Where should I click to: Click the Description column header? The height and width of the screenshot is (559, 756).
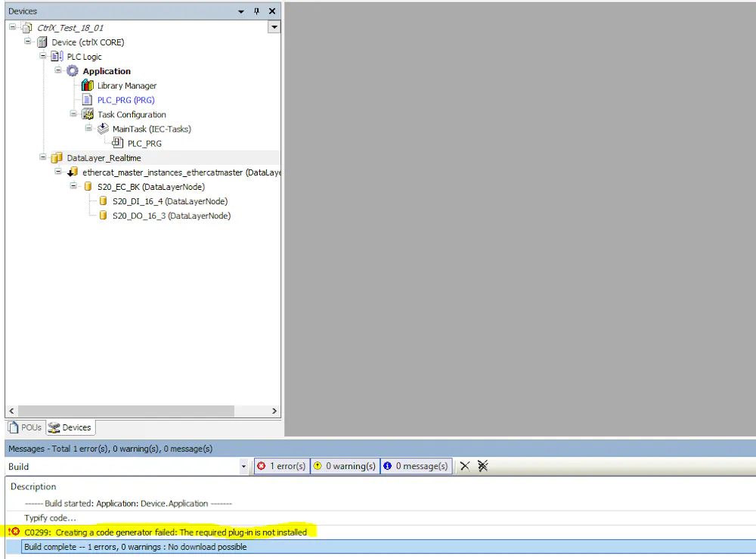tap(33, 486)
